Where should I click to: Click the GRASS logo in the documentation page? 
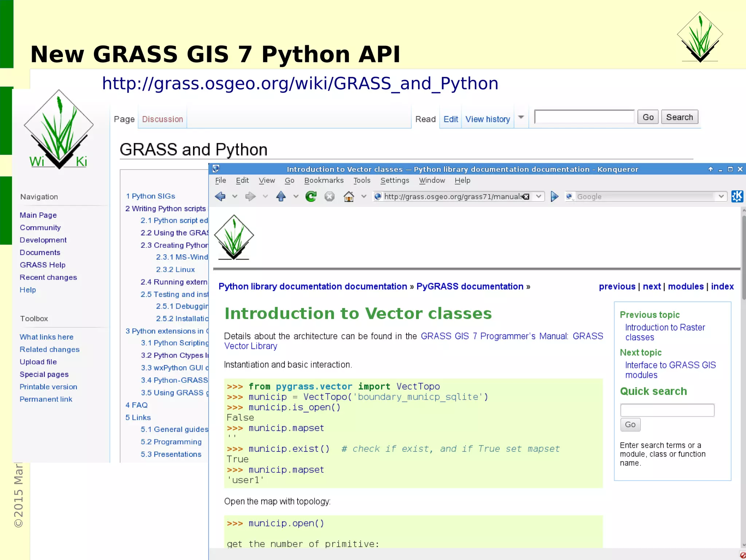click(x=234, y=237)
